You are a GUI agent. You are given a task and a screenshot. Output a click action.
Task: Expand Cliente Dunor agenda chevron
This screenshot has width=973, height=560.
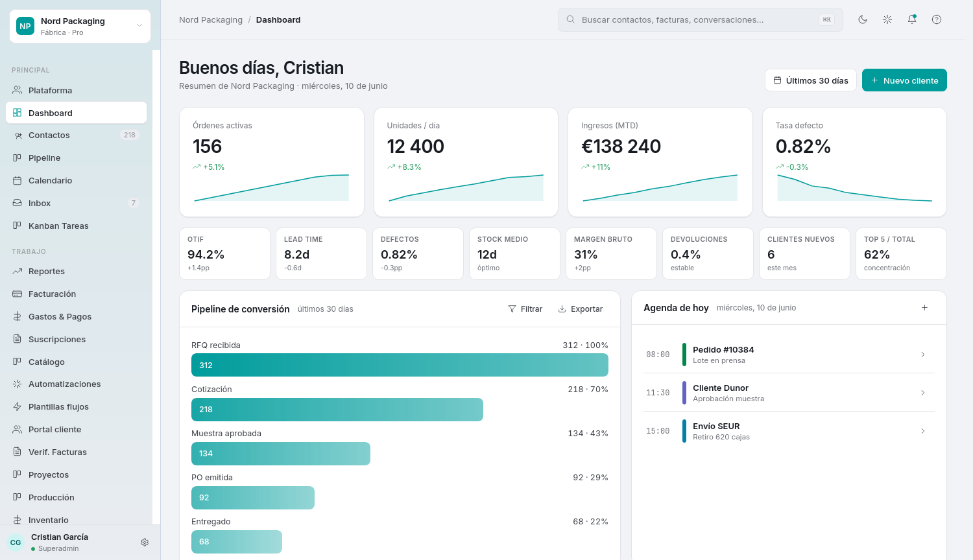click(x=923, y=393)
